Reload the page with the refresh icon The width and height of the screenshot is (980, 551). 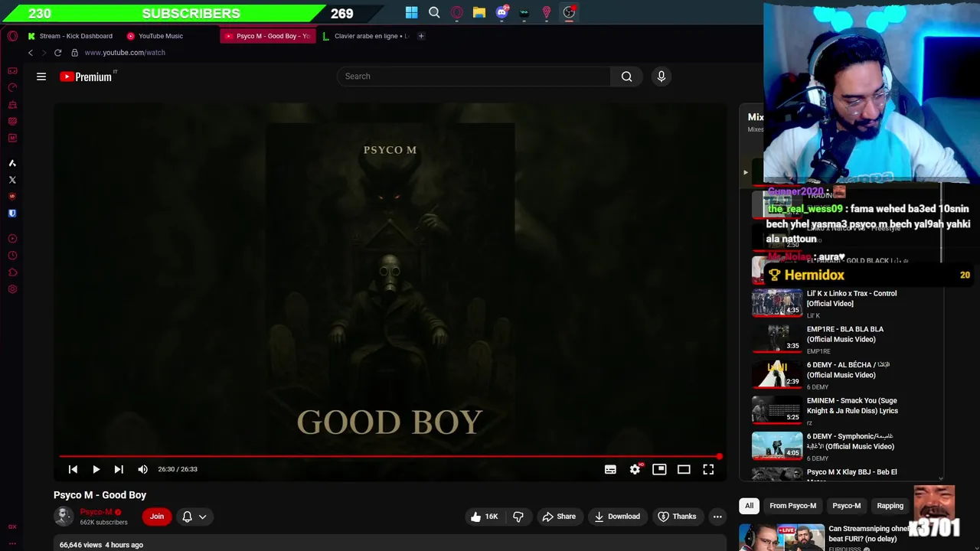click(x=57, y=53)
